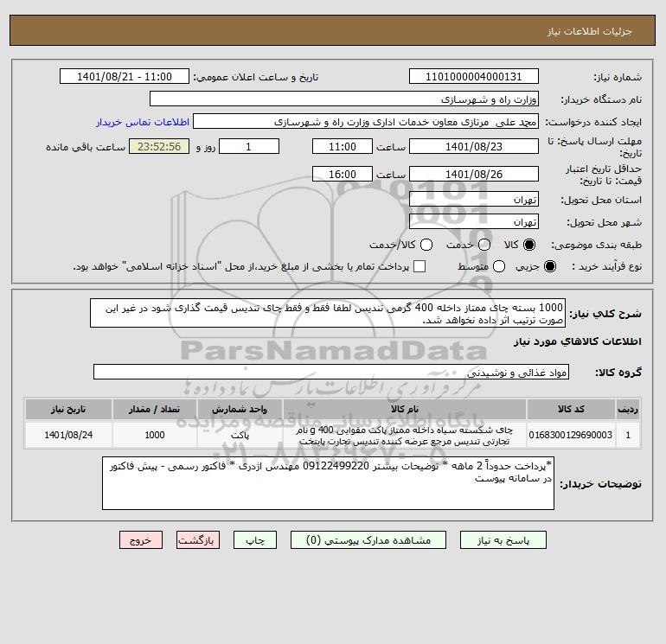This screenshot has height=644, width=666.
Task: Click the نام کالا column header
Action: pyautogui.click(x=405, y=409)
